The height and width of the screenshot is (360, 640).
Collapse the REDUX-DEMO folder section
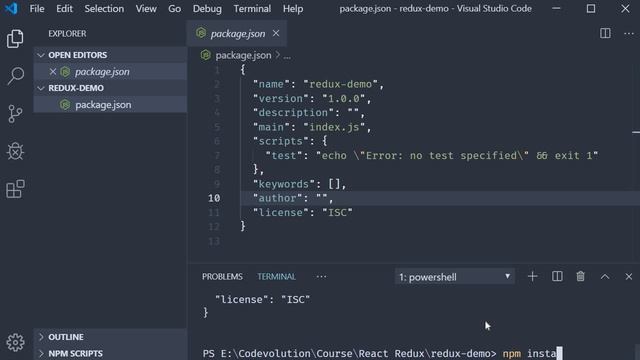point(41,88)
